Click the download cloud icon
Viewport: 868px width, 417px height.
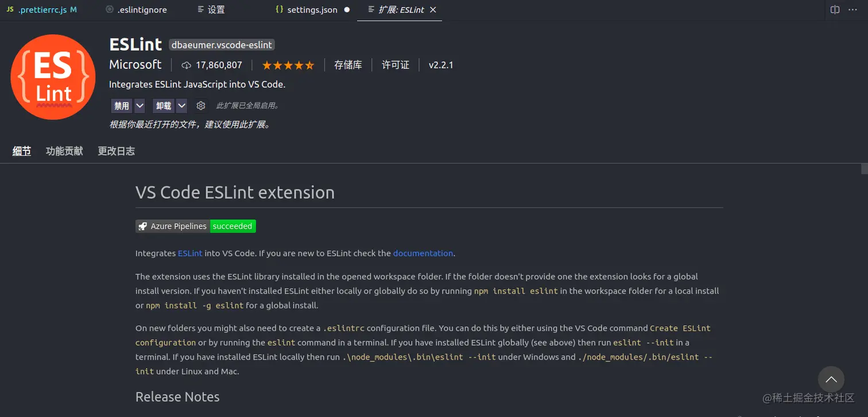(186, 65)
